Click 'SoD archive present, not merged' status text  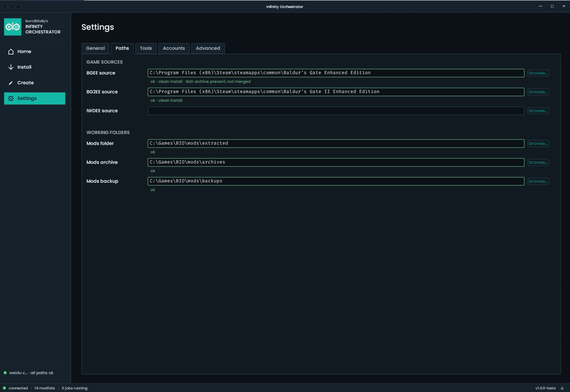point(218,81)
